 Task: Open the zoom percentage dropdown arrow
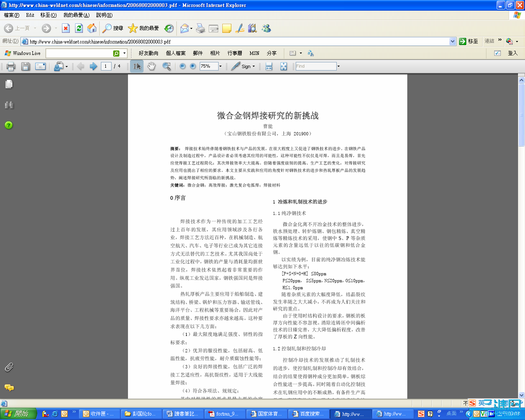[220, 66]
